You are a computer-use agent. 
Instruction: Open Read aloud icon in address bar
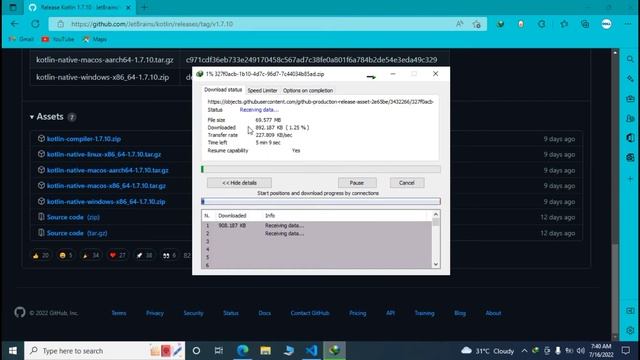point(460,24)
